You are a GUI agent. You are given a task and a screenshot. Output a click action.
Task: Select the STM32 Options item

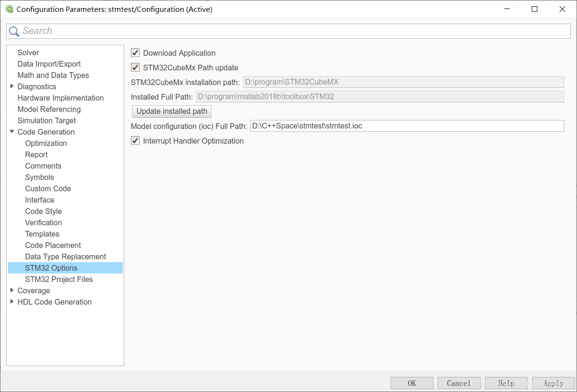[65, 268]
